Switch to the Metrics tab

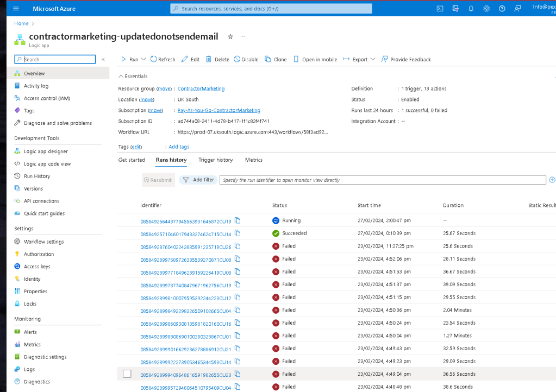click(254, 160)
